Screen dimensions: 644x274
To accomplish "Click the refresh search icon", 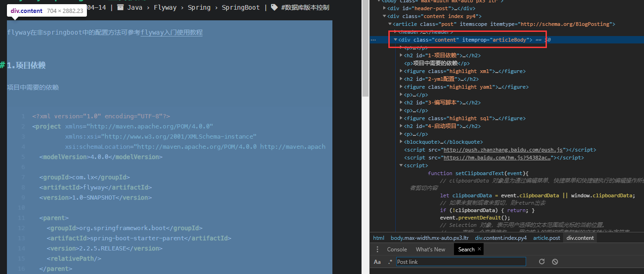I will [541, 262].
